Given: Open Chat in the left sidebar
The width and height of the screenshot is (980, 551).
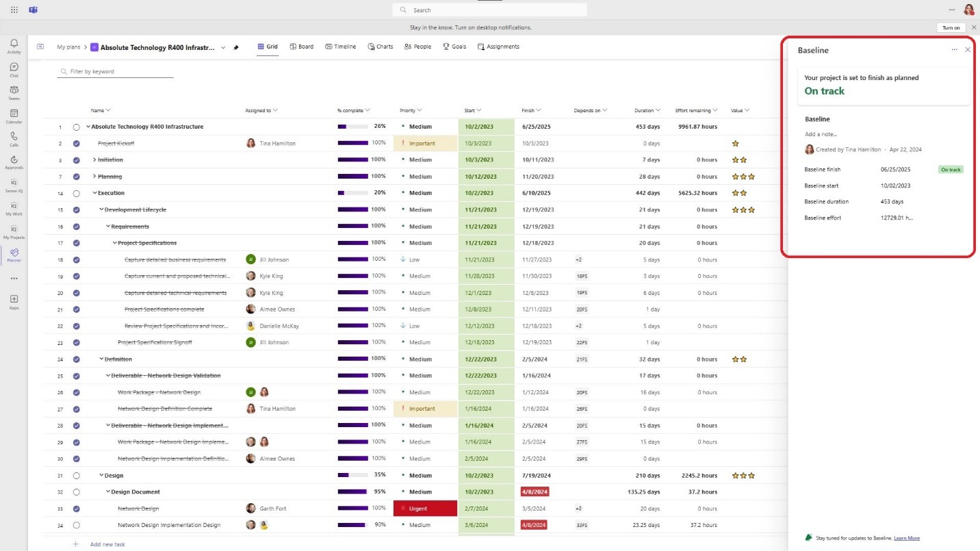Looking at the screenshot, I should 14,69.
